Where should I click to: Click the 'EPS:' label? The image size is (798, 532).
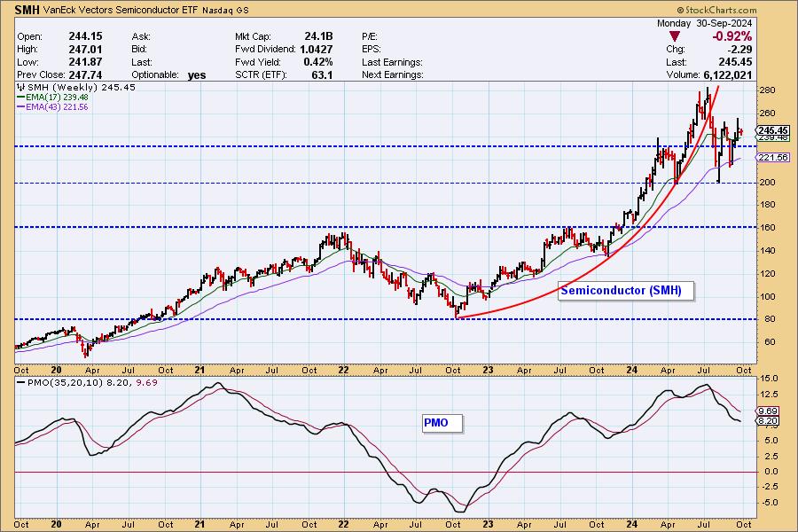(371, 49)
